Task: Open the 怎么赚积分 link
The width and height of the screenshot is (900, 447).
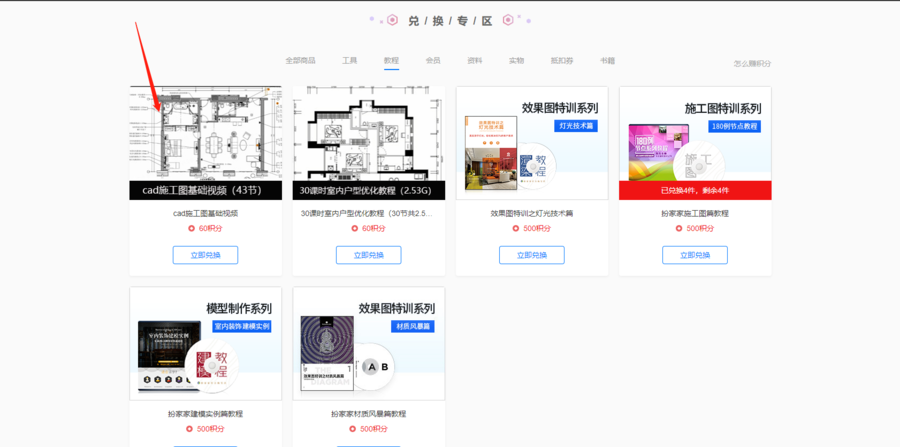Action: pos(752,64)
